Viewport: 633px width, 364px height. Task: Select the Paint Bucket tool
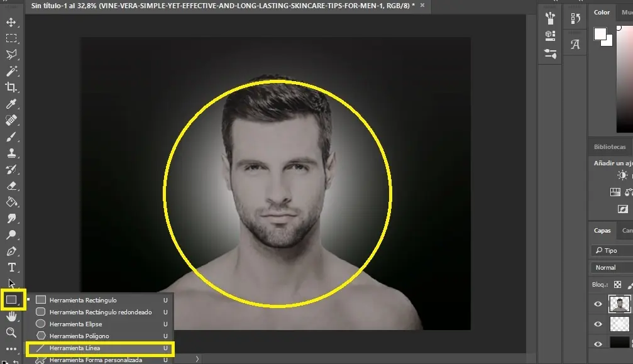(11, 202)
